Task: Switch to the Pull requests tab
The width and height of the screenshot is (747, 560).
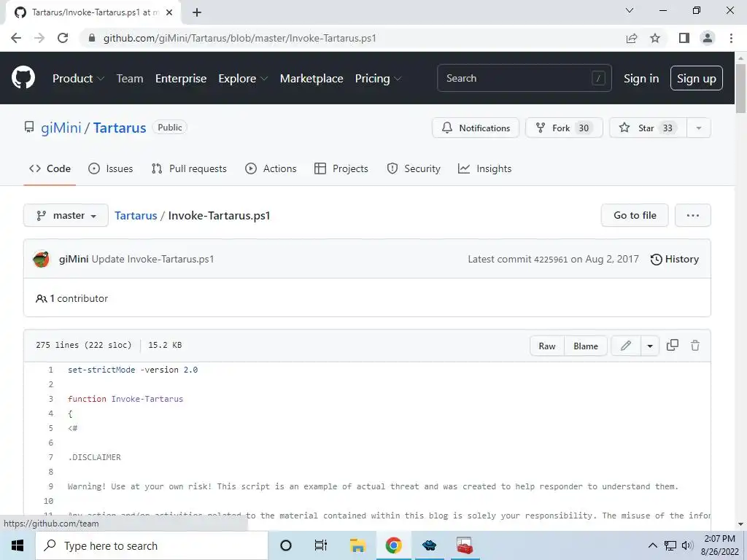Action: [x=189, y=168]
